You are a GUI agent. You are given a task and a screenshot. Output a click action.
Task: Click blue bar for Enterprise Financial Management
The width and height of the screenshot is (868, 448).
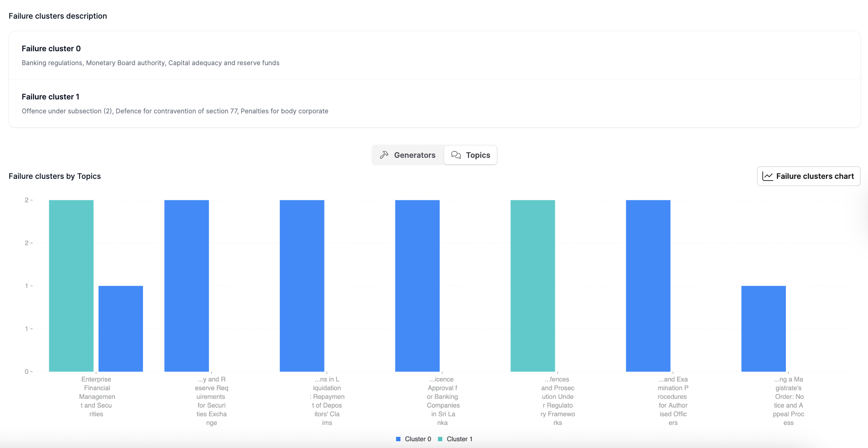[x=121, y=329]
